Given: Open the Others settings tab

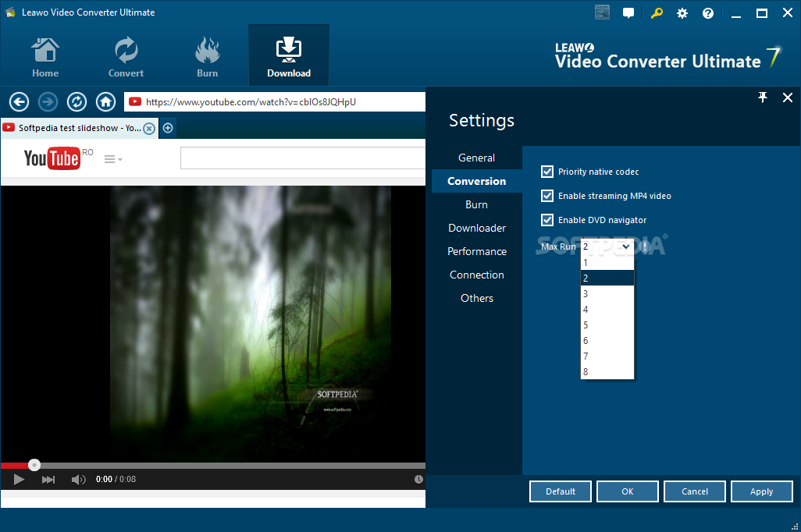Looking at the screenshot, I should pos(476,299).
